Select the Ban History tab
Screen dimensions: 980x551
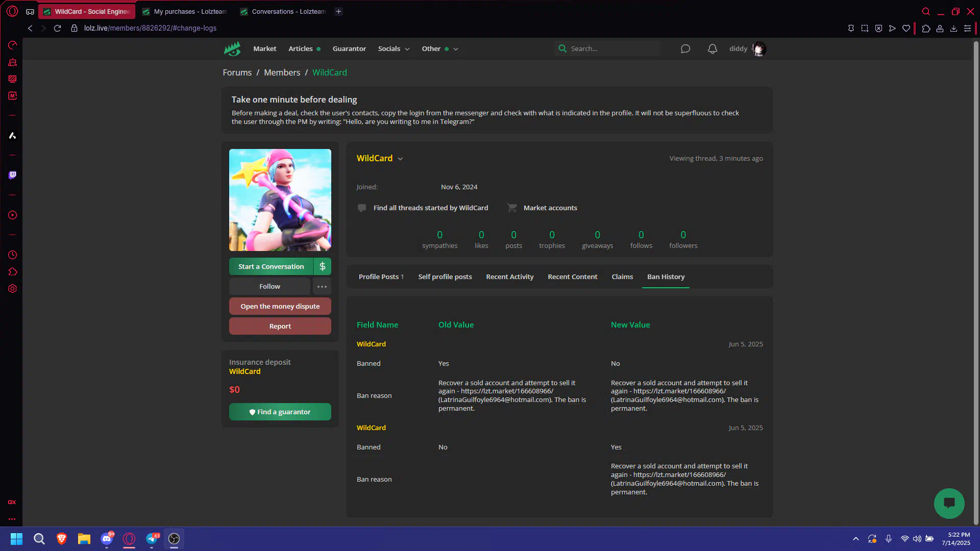pyautogui.click(x=666, y=277)
